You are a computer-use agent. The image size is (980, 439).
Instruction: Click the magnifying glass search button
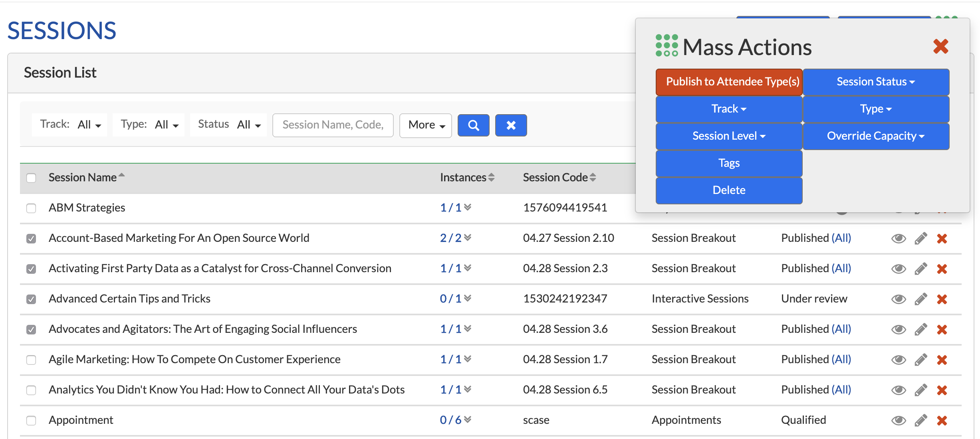pos(473,125)
